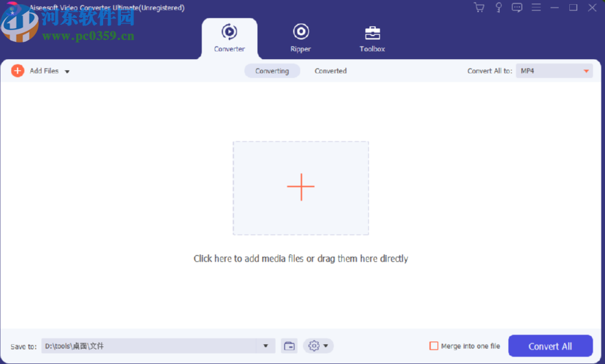The height and width of the screenshot is (364, 605).
Task: Open the Convert All to MP4 dropdown
Action: [x=554, y=71]
